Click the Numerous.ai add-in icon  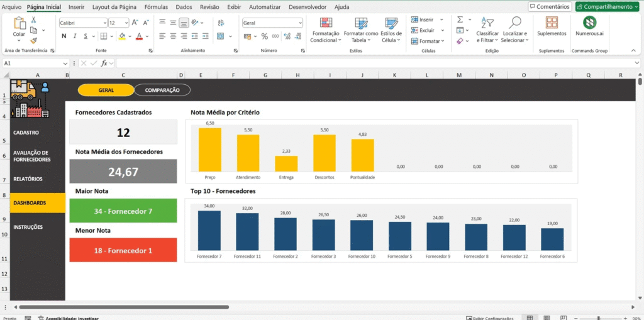(590, 23)
